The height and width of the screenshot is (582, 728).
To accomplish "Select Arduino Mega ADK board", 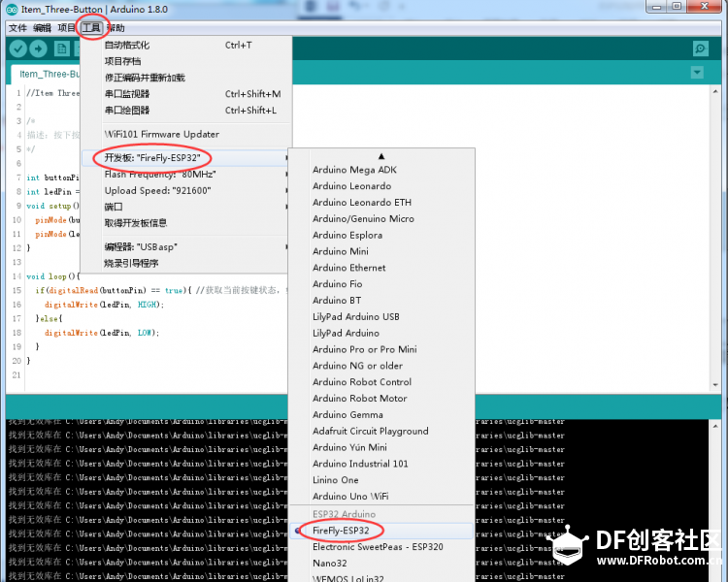I will [x=381, y=170].
